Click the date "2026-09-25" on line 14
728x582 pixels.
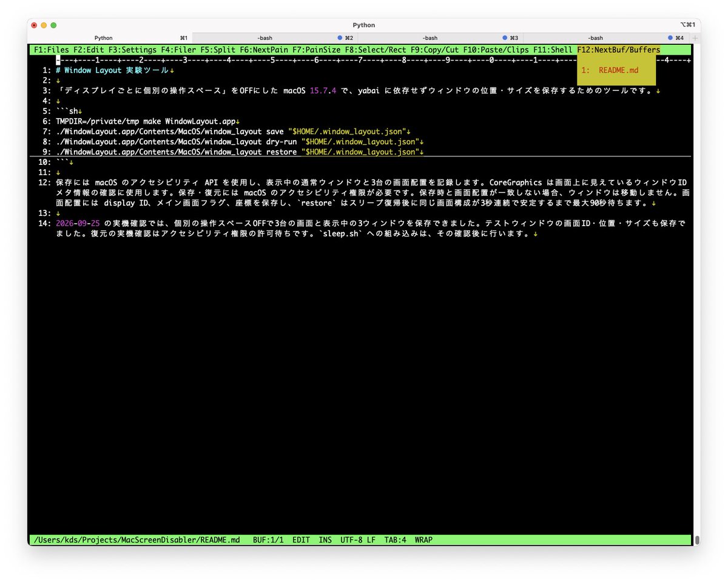(78, 224)
